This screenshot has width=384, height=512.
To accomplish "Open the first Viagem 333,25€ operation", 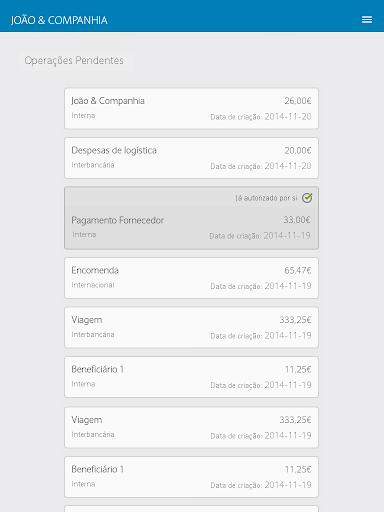I will pyautogui.click(x=191, y=328).
